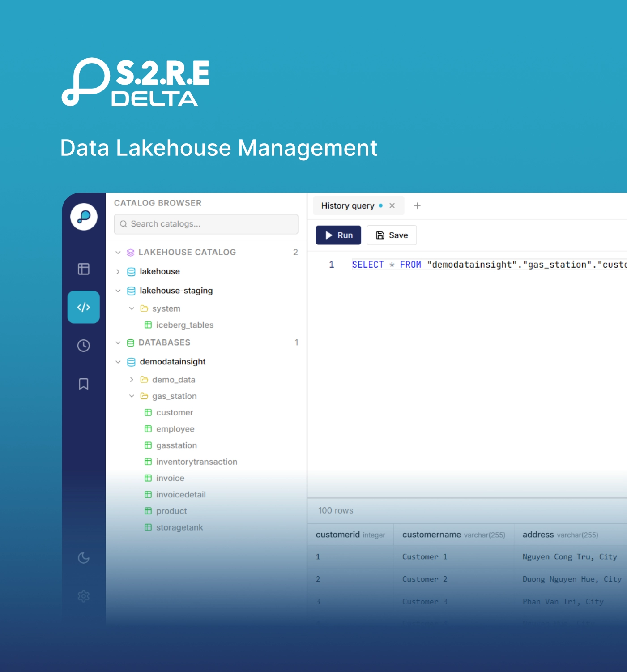627x672 pixels.
Task: Expand the demo_data folder chevron
Action: [x=132, y=380]
